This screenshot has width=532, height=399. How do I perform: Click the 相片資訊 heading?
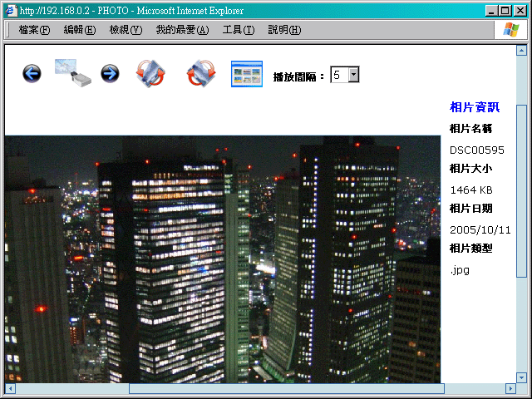pos(475,107)
